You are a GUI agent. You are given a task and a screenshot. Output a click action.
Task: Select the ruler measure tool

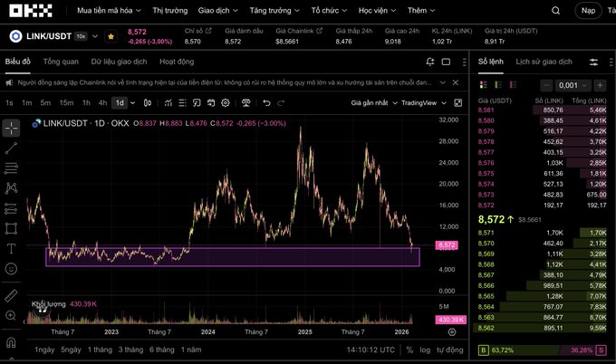click(11, 296)
